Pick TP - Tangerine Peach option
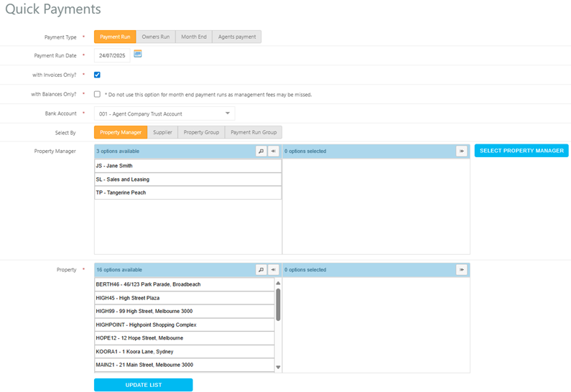Viewport: 571px width, 392px height. coord(188,193)
